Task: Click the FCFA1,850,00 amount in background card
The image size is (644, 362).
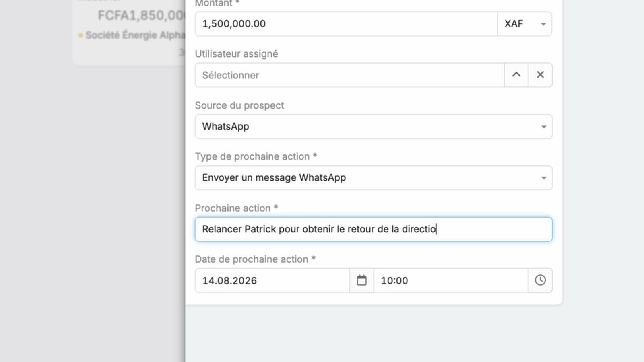Action: coord(141,15)
